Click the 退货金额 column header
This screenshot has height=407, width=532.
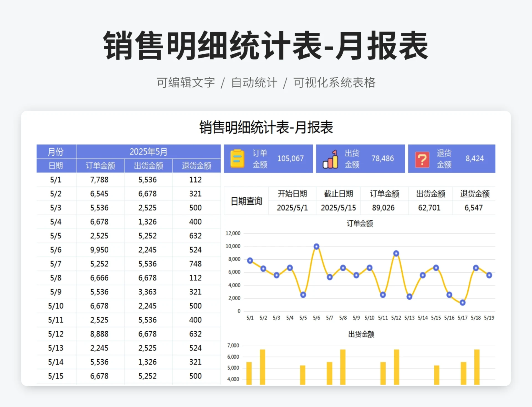tap(196, 165)
